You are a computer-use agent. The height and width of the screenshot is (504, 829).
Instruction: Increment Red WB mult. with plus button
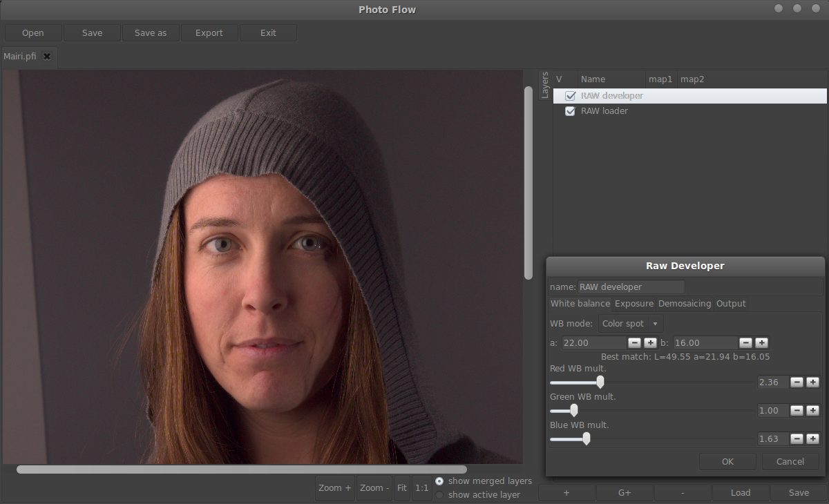812,382
